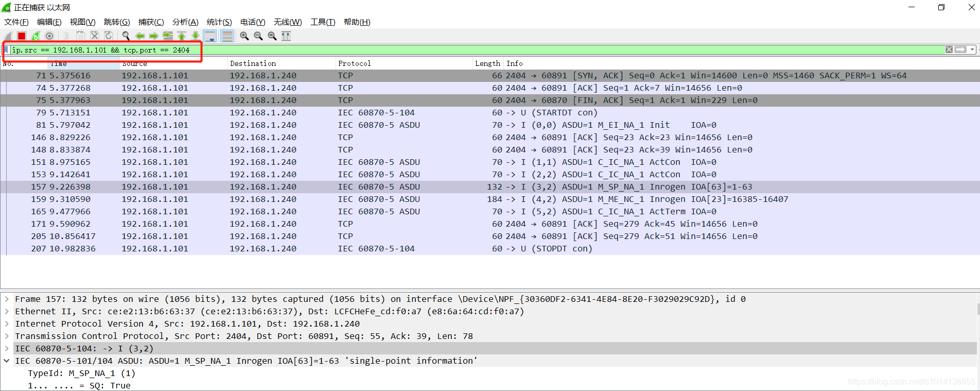The width and height of the screenshot is (980, 391).
Task: Restart the current capture with green fin icon
Action: pos(36,36)
